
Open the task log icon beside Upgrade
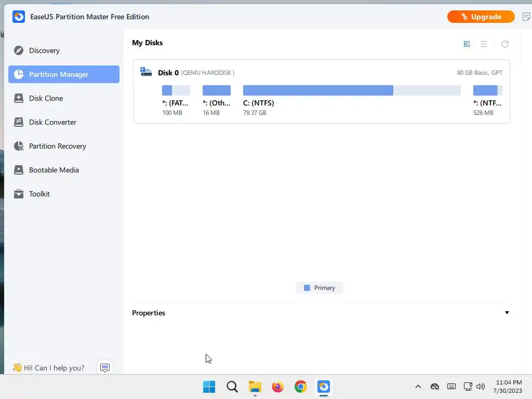[x=526, y=17]
